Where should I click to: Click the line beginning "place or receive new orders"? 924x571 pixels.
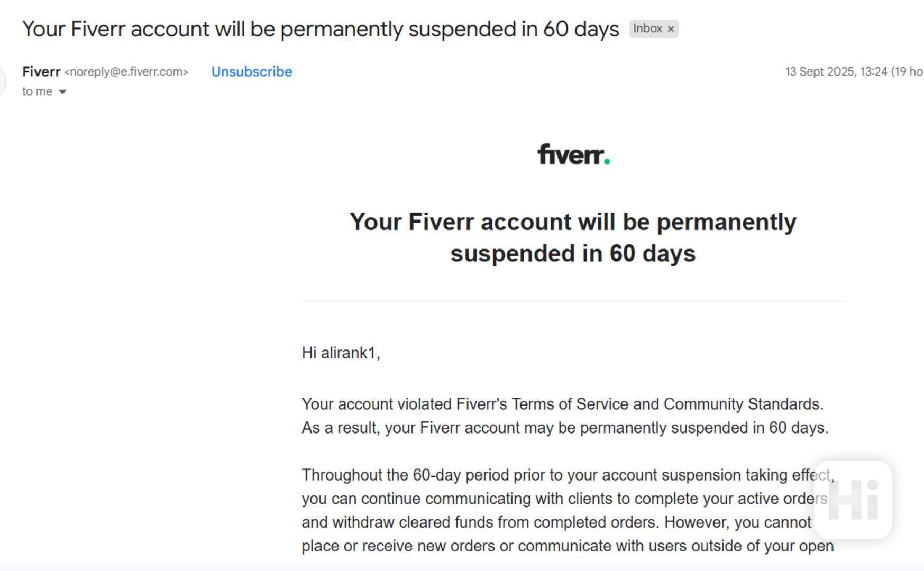point(568,546)
